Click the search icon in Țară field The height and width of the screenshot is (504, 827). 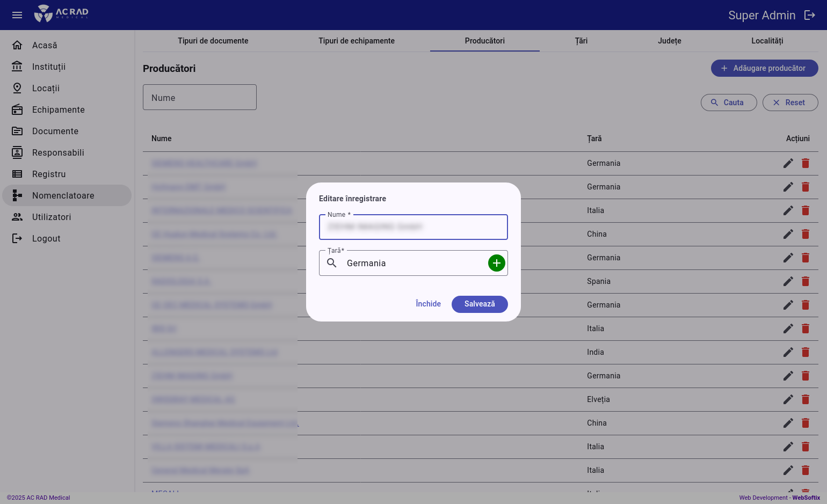click(x=332, y=263)
